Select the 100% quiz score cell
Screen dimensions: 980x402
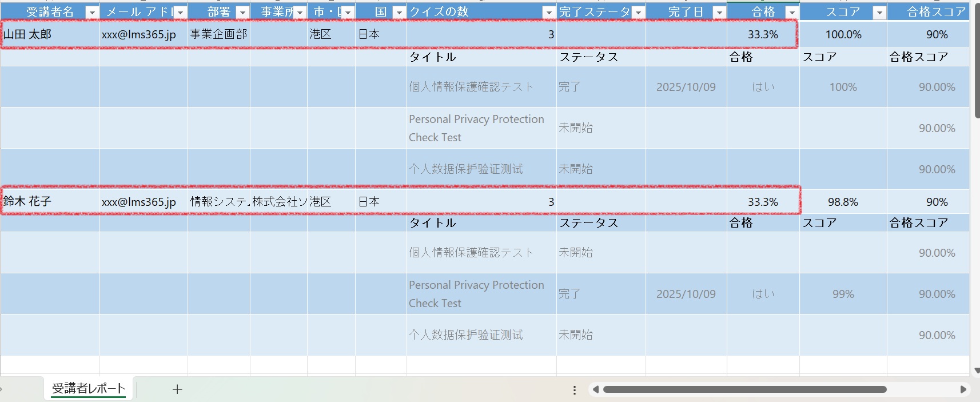tap(843, 87)
